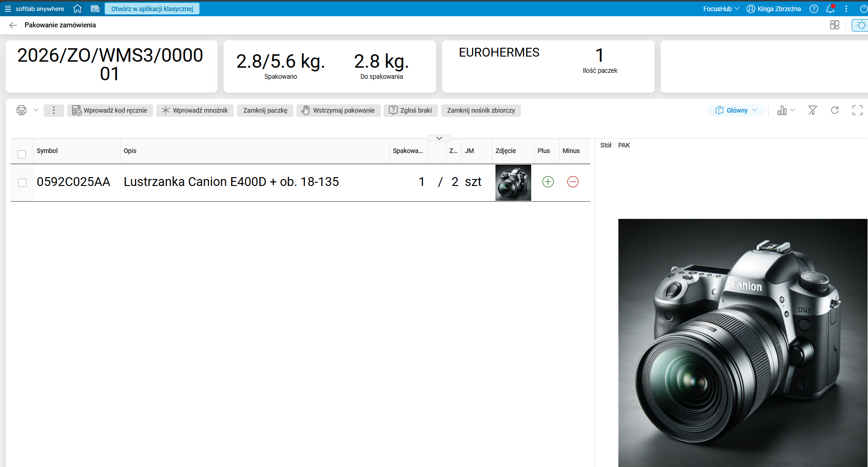
Task: Open the softlab anywhere hamburger menu
Action: pyautogui.click(x=8, y=9)
